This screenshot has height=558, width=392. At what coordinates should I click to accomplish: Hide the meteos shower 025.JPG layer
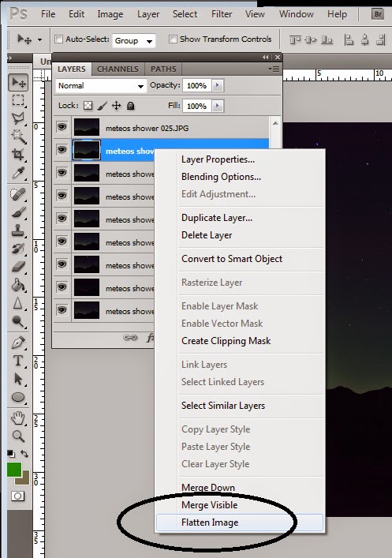[62, 127]
